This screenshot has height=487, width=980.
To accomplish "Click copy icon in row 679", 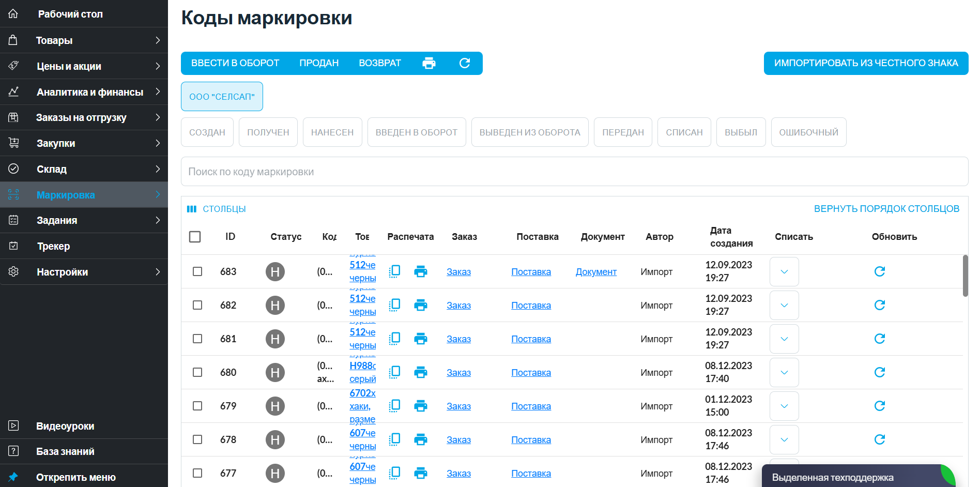I will pos(394,406).
